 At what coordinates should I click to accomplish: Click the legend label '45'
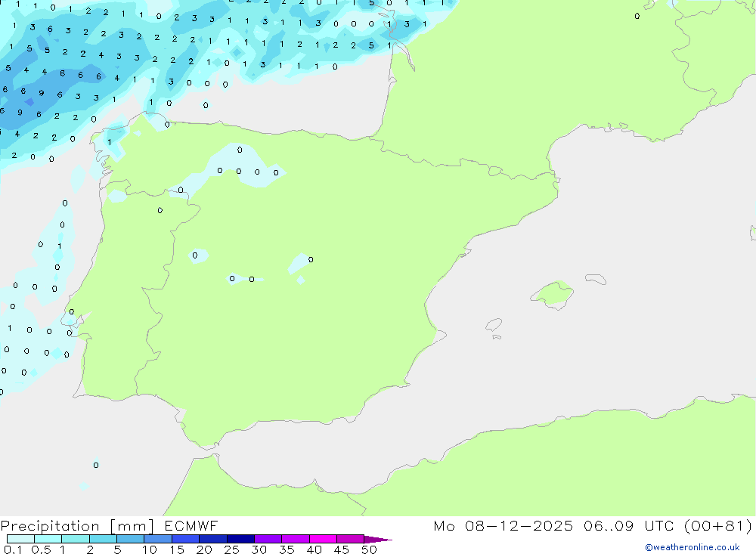pyautogui.click(x=342, y=549)
